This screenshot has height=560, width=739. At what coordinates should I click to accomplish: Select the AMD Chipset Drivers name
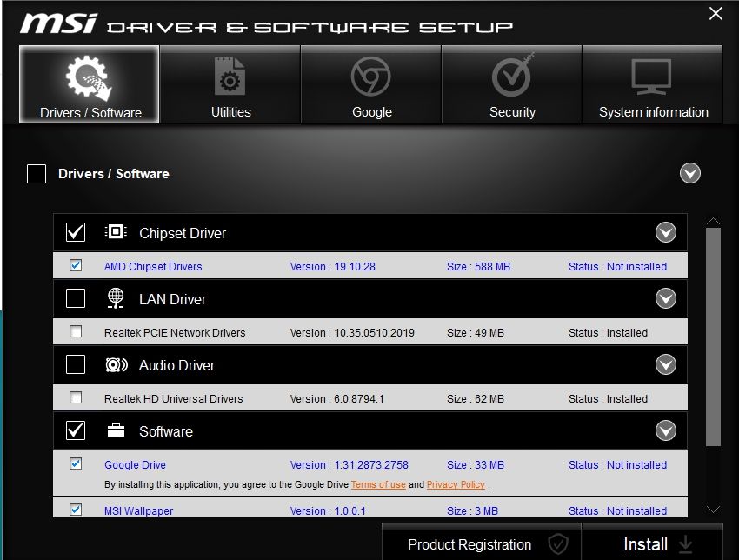(x=153, y=267)
